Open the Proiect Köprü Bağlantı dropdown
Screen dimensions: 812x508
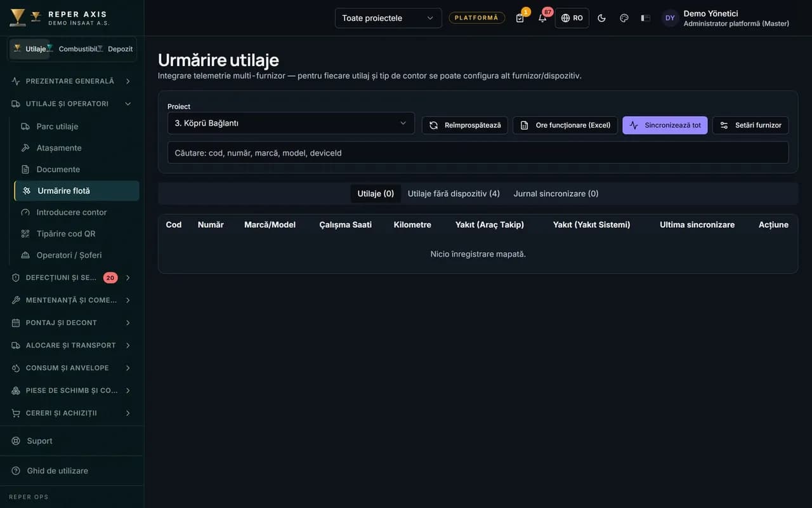291,123
